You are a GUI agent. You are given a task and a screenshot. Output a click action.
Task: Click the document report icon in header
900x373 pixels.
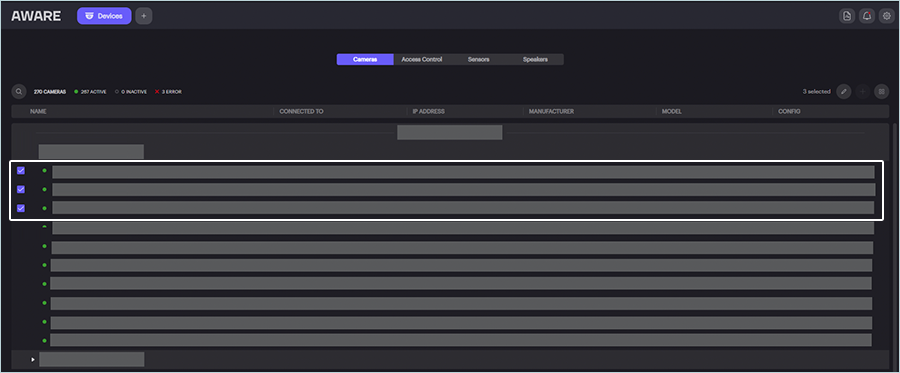847,16
